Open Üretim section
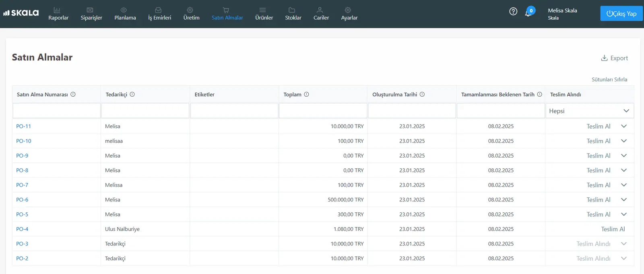The width and height of the screenshot is (644, 274). click(x=191, y=14)
